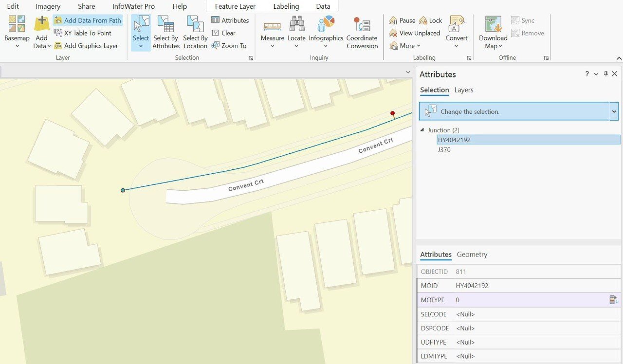Screen dimensions: 623x364
Task: Expand the Add Data dropdown arrow
Action: pyautogui.click(x=49, y=46)
